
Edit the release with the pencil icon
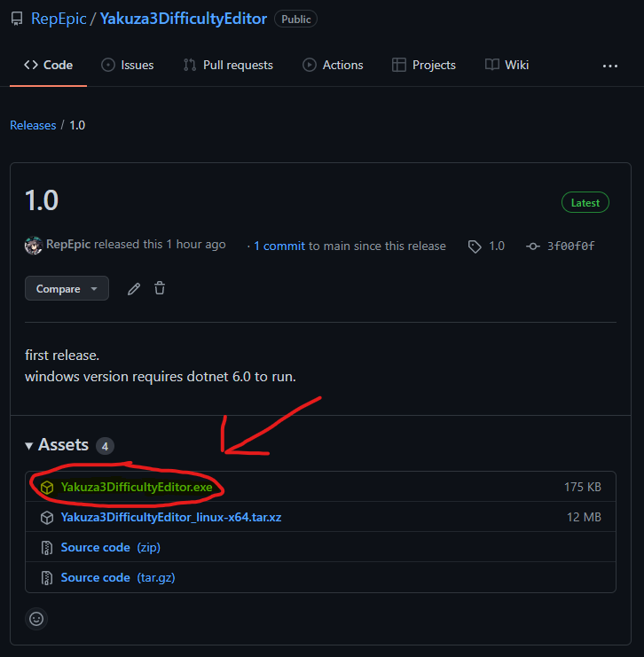click(134, 289)
